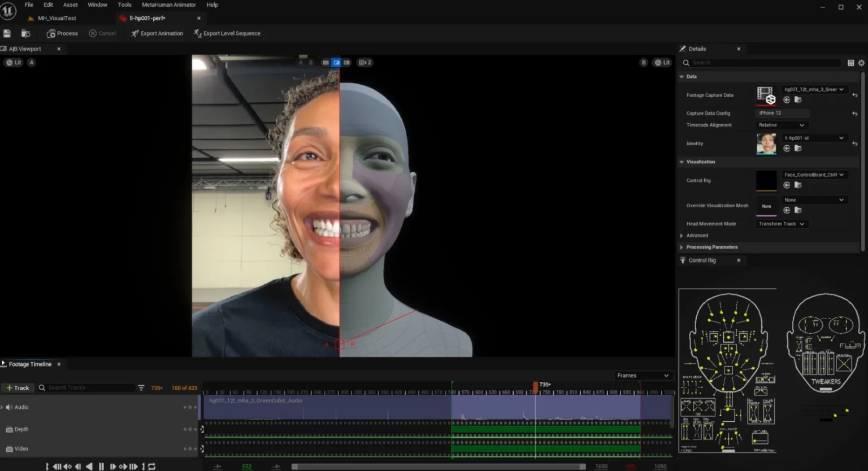
Task: Toggle view B button on right
Action: pos(644,63)
